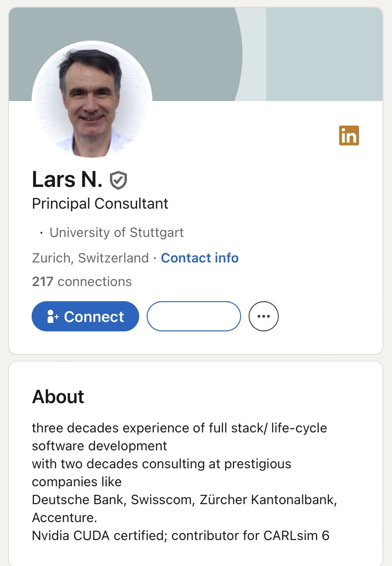The image size is (392, 566).
Task: Open the Contact info link
Action: click(200, 258)
